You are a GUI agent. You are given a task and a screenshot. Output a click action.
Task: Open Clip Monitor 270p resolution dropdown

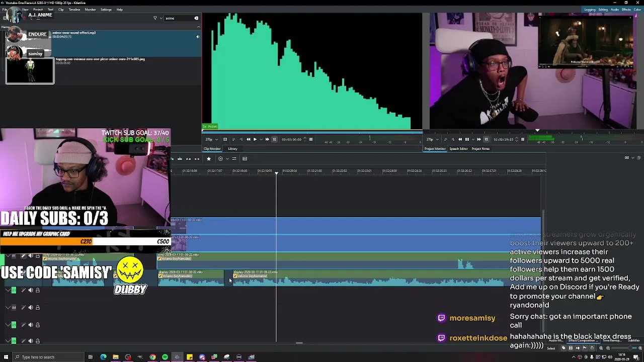[212, 139]
